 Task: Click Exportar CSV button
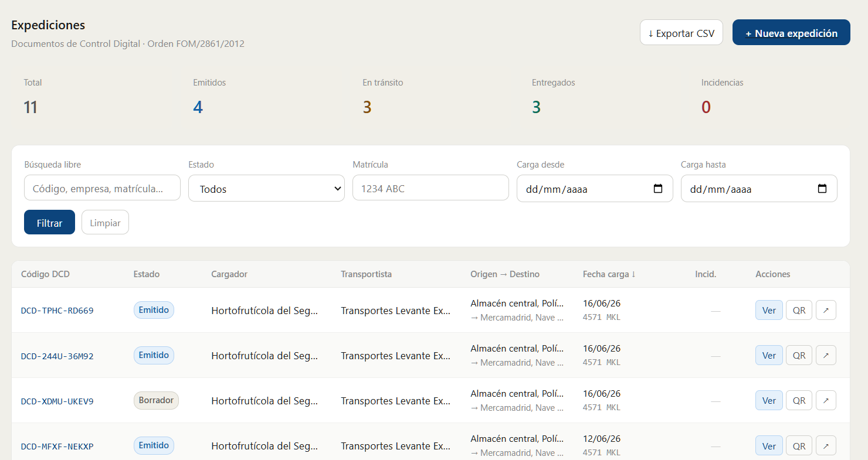(681, 33)
